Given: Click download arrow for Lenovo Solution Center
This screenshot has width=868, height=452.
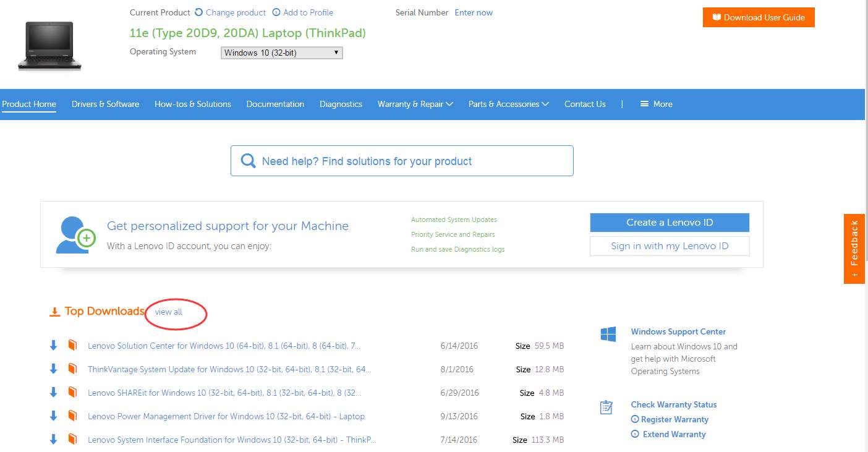Looking at the screenshot, I should [x=53, y=346].
